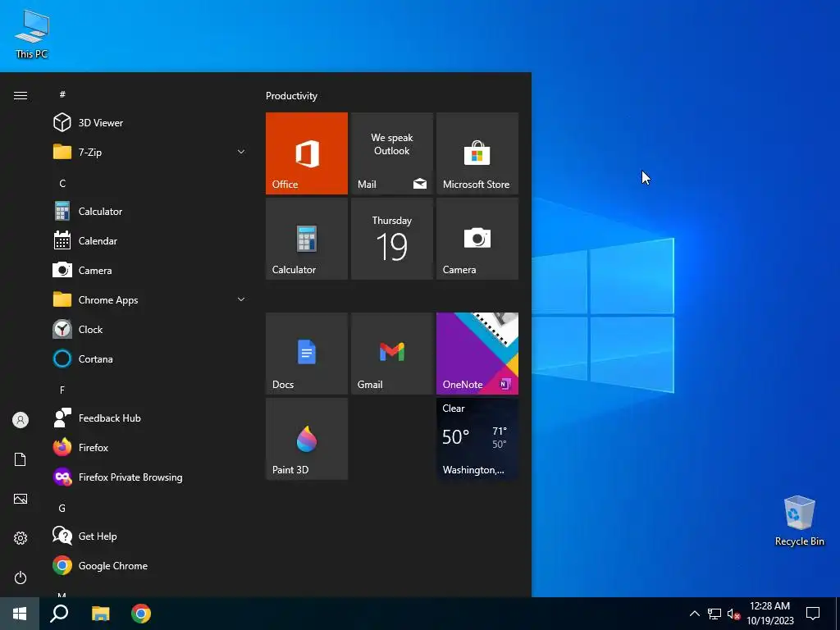
Task: Expand the Start hamburger menu
Action: coord(21,95)
